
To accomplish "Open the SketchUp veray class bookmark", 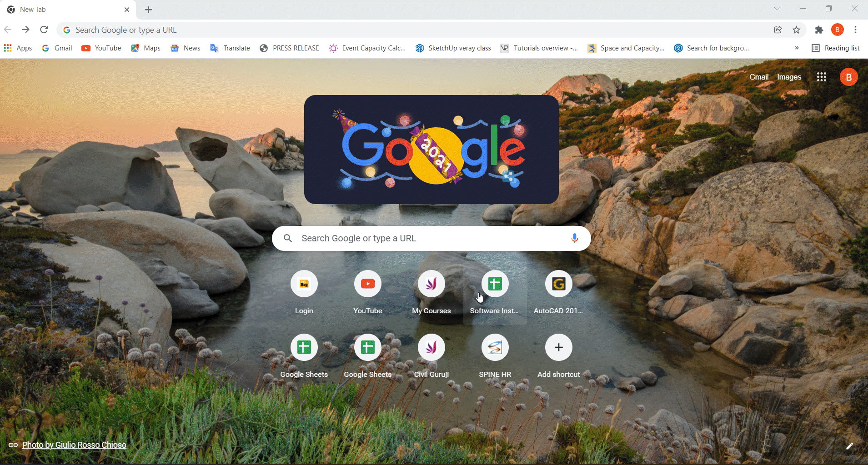I will 453,48.
